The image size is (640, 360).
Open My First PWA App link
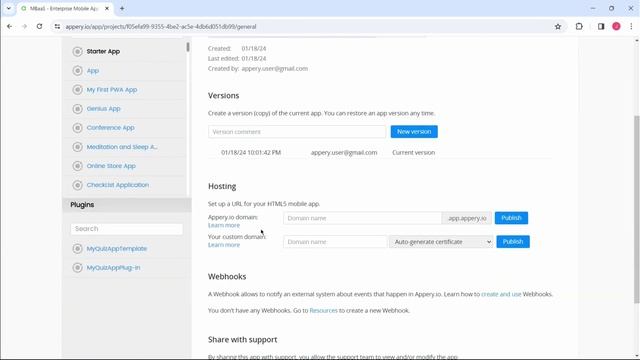[x=112, y=90]
